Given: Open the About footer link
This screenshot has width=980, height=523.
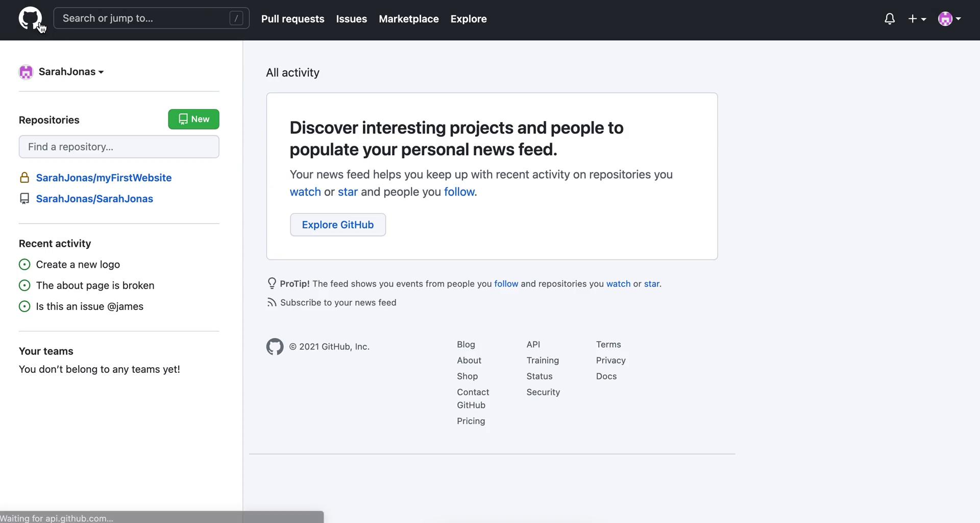Looking at the screenshot, I should pyautogui.click(x=469, y=361).
